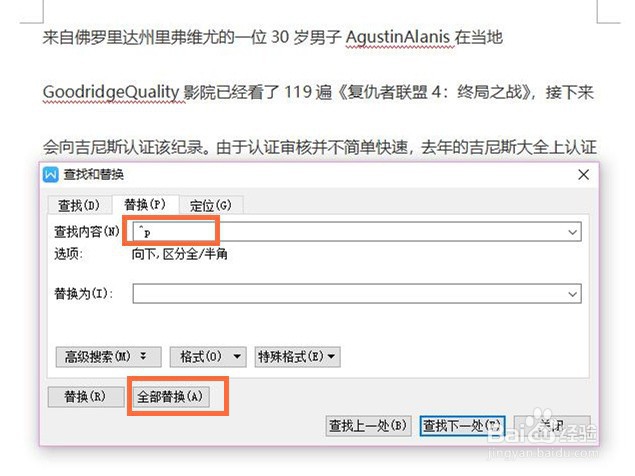The image size is (635, 476).
Task: Open the 格式(O) dropdown menu
Action: pos(208,357)
